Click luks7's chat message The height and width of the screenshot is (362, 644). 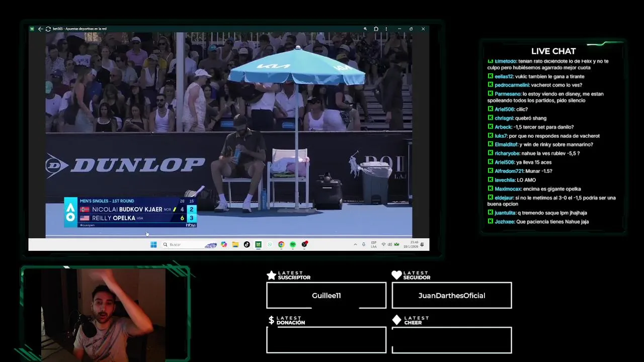click(x=543, y=136)
